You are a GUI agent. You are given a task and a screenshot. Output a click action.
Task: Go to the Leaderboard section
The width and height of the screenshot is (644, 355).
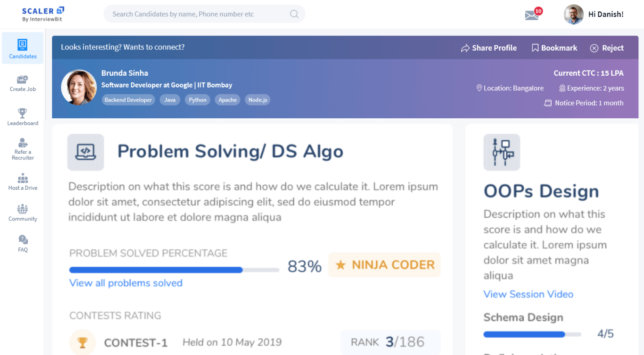point(23,117)
